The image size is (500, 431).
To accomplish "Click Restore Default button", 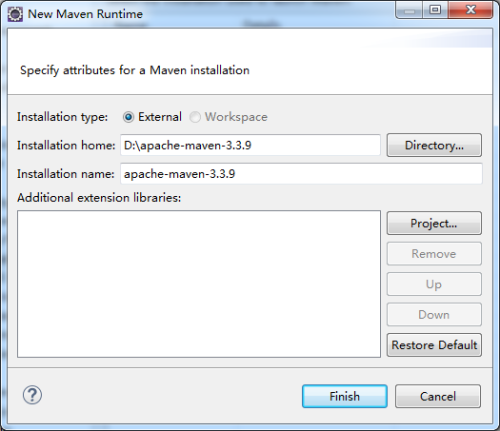I will [x=434, y=345].
